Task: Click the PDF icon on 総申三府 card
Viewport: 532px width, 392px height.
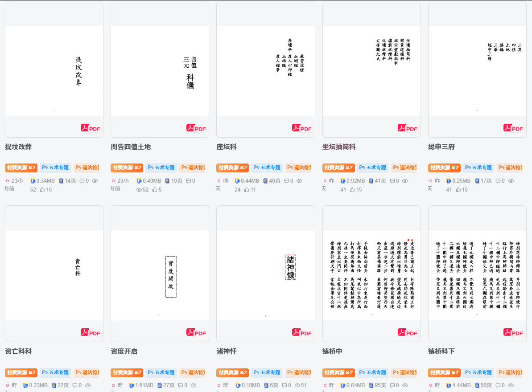Action: (513, 128)
